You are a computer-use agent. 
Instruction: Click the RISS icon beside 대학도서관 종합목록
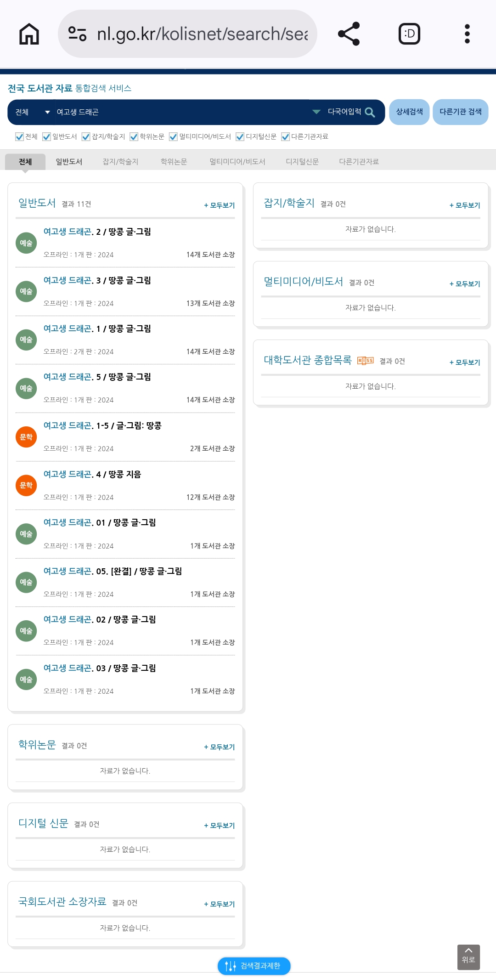(365, 361)
